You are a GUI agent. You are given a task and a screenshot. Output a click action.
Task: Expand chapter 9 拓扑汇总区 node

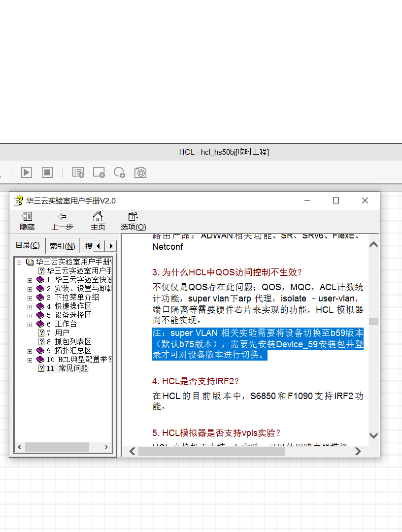click(30, 351)
